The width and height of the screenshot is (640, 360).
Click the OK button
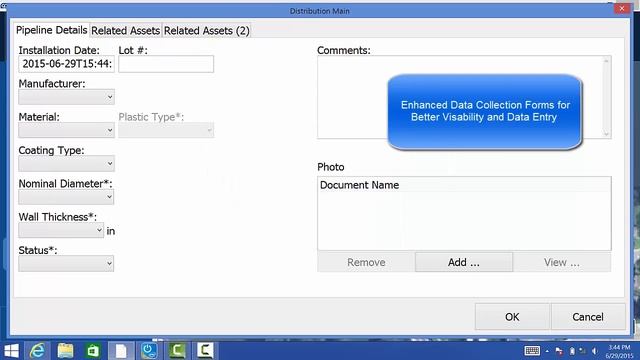coord(512,317)
